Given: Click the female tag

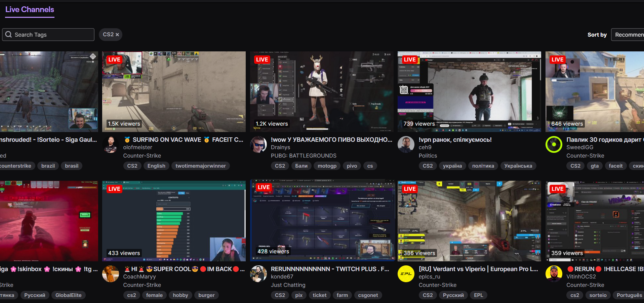Looking at the screenshot, I should (x=154, y=295).
